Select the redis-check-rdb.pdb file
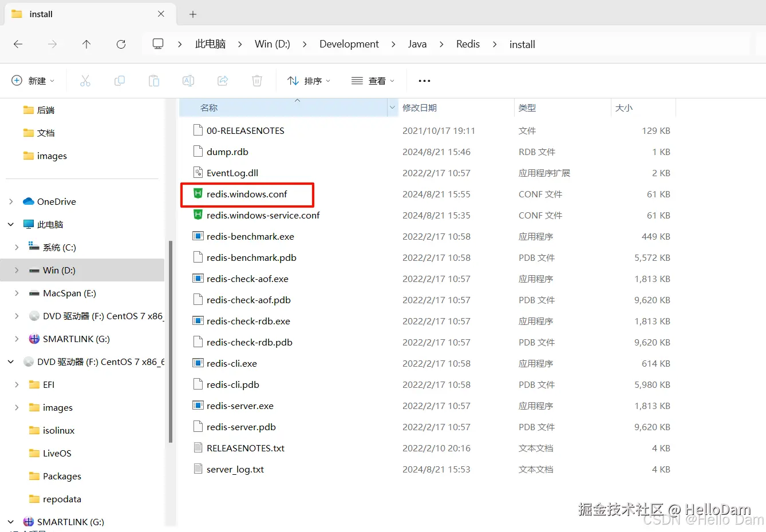Image resolution: width=766 pixels, height=532 pixels. [250, 342]
